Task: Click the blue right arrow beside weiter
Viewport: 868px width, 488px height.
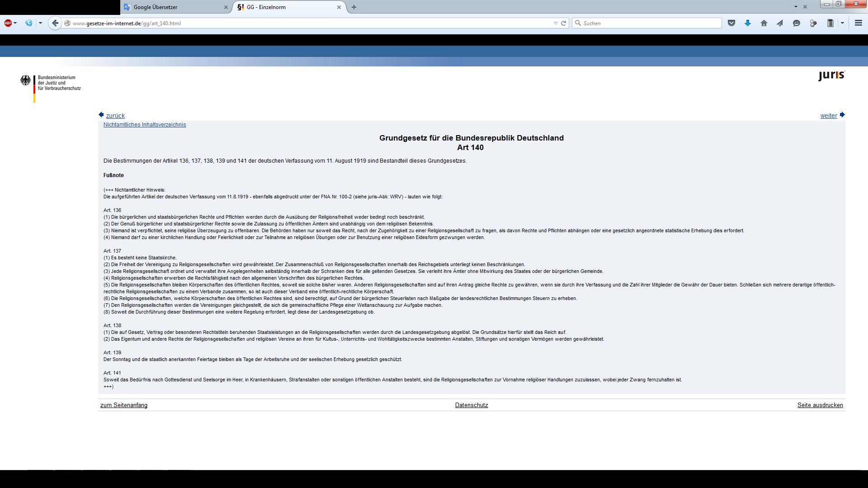Action: (x=842, y=115)
